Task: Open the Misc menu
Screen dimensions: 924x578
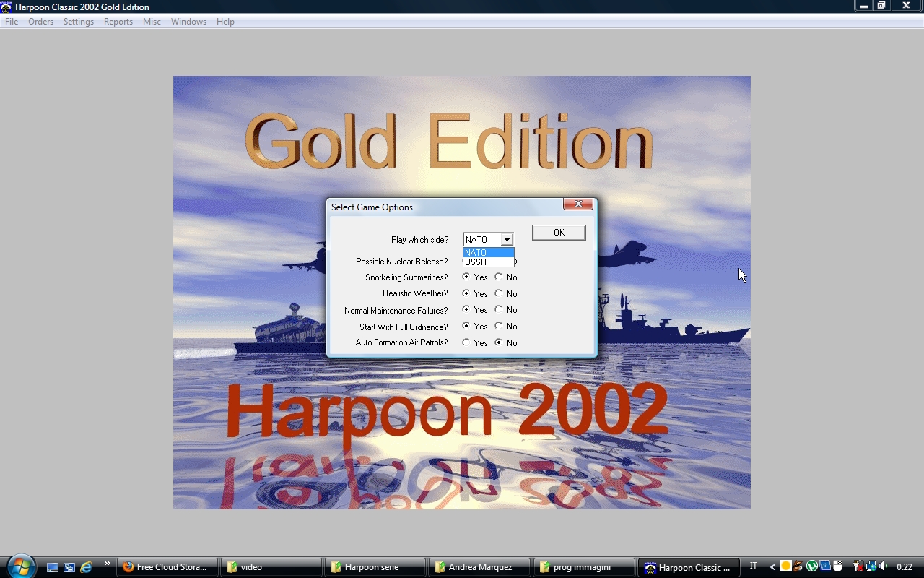Action: [152, 22]
